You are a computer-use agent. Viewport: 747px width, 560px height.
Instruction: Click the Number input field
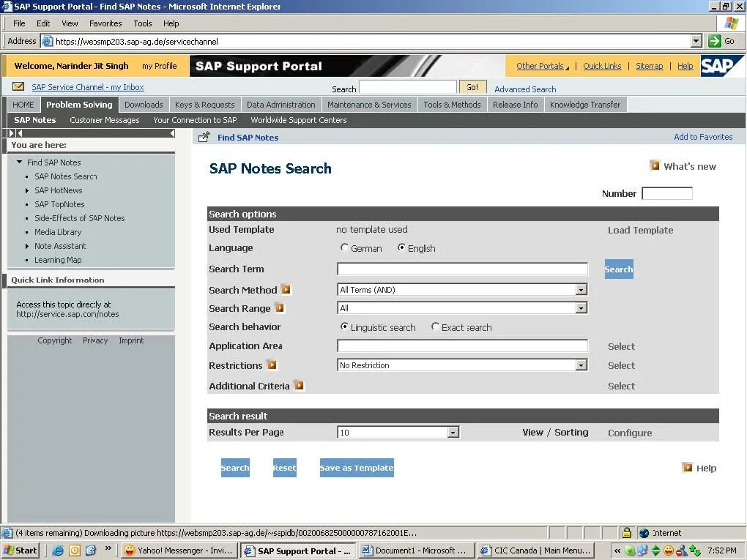pos(667,193)
